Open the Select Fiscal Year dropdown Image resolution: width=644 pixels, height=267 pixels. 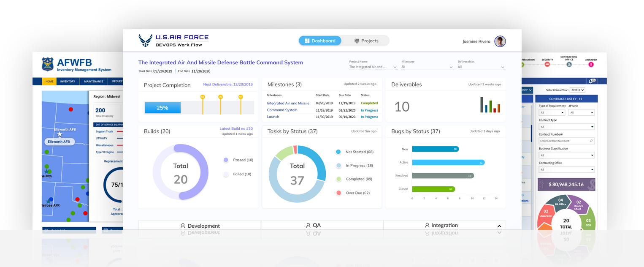(577, 90)
